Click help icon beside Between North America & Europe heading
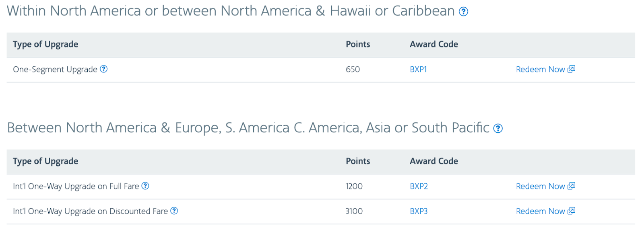644x230 pixels. (x=498, y=129)
